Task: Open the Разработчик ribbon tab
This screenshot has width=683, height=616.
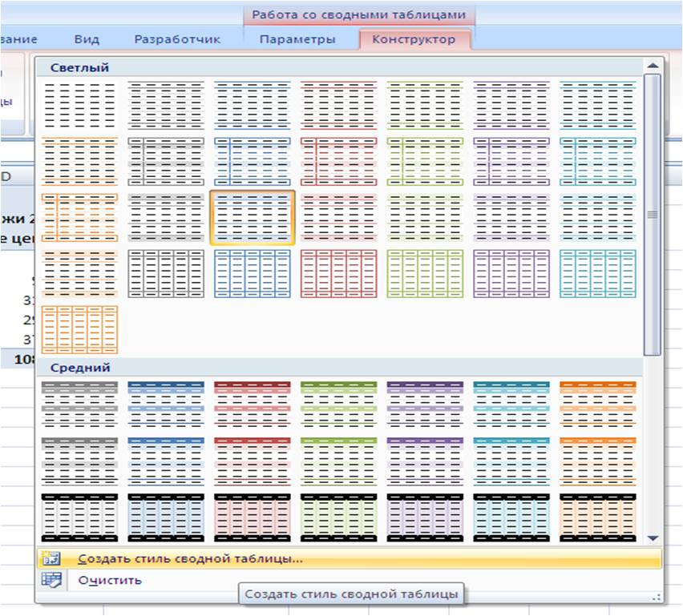Action: [x=176, y=39]
